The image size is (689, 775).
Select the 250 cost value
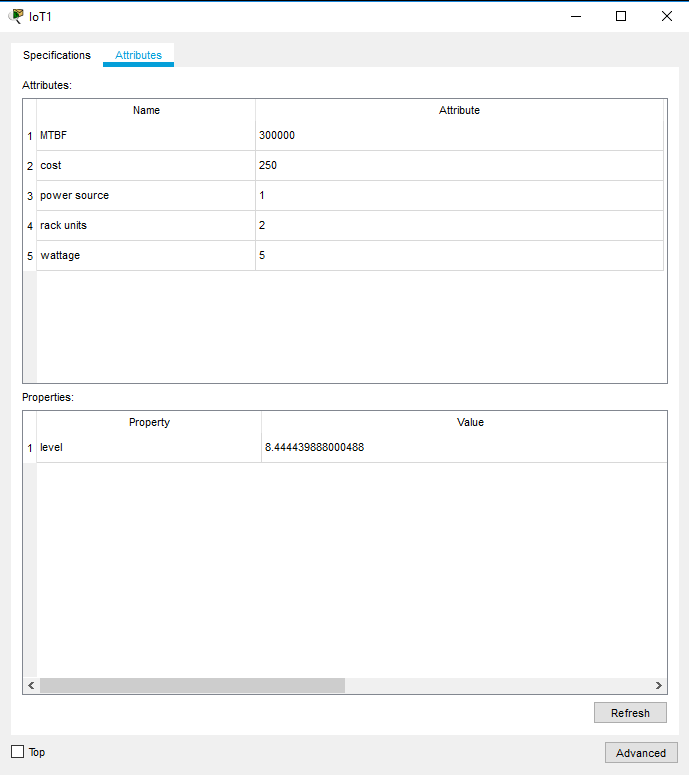click(459, 166)
